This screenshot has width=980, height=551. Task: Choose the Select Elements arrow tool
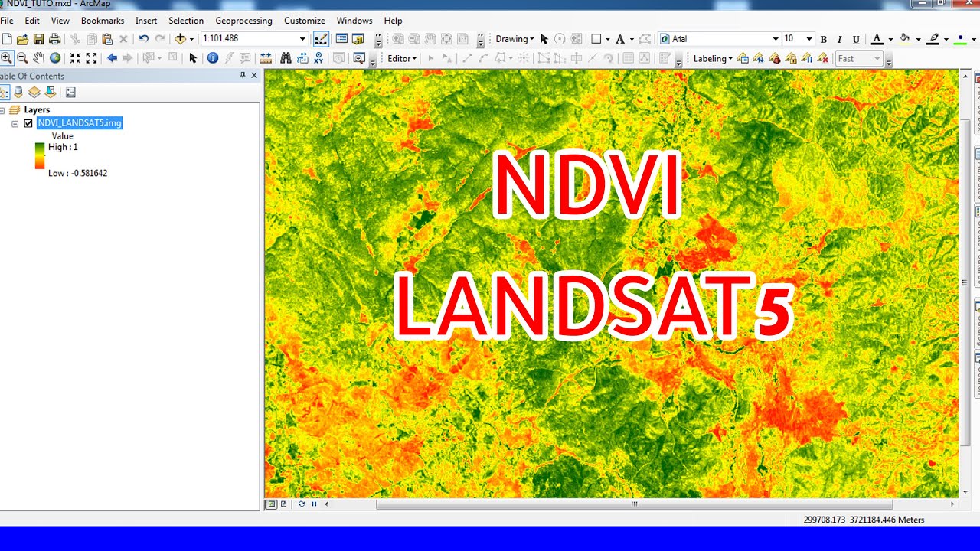193,58
